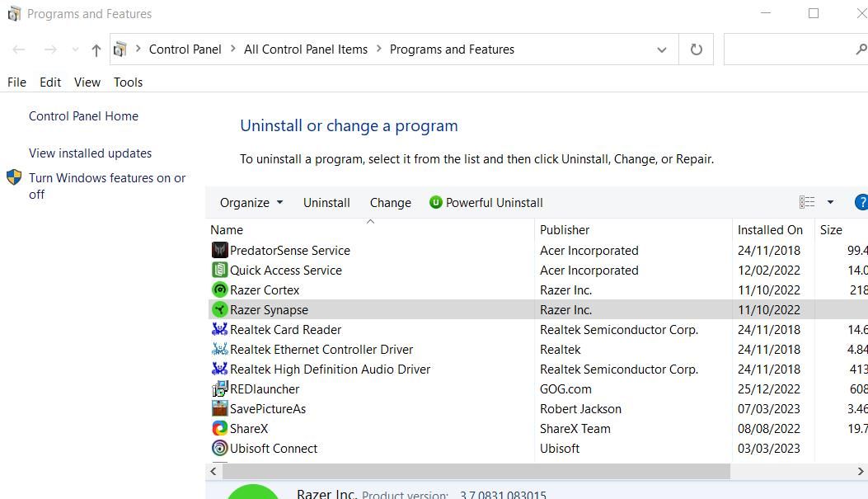Go up one folder level
The height and width of the screenshot is (499, 868).
pyautogui.click(x=96, y=50)
